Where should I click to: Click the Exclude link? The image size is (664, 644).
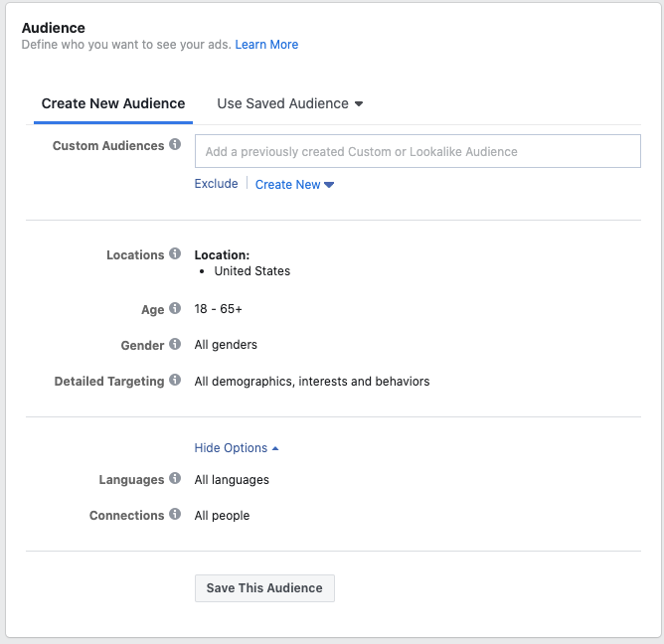point(216,184)
